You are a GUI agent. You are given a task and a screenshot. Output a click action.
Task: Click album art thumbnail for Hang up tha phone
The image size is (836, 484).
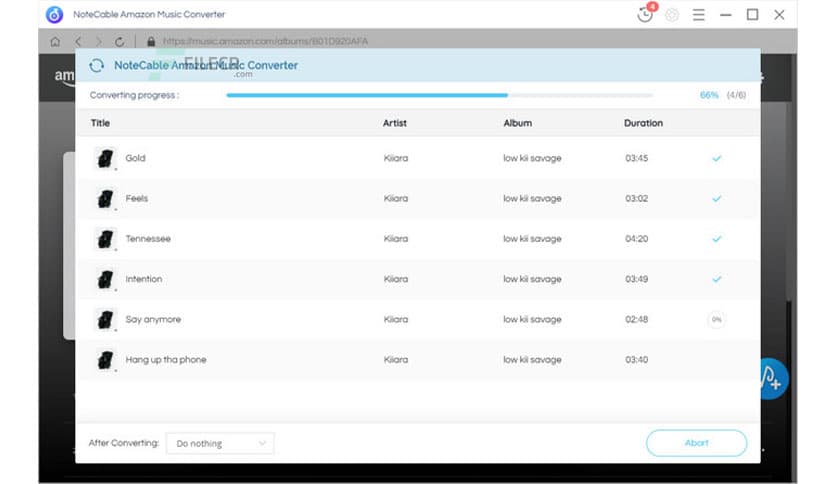106,360
